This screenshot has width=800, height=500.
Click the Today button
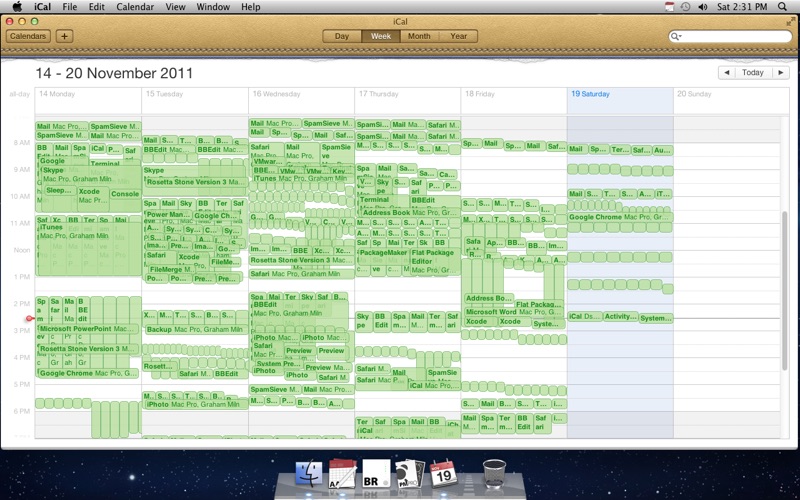[753, 72]
